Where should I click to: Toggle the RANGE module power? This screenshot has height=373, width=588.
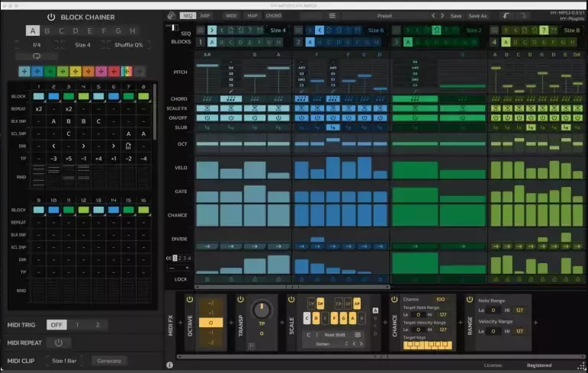click(x=470, y=300)
